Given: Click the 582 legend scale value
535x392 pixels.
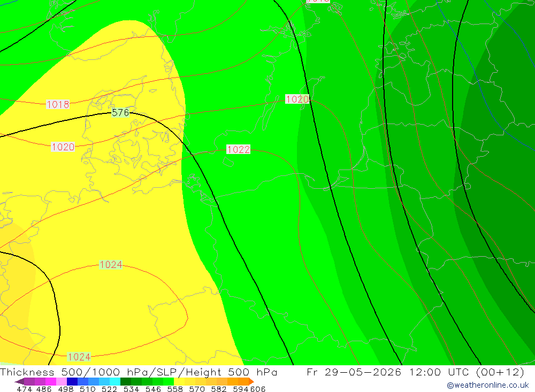Looking at the screenshot, I should pyautogui.click(x=219, y=389).
